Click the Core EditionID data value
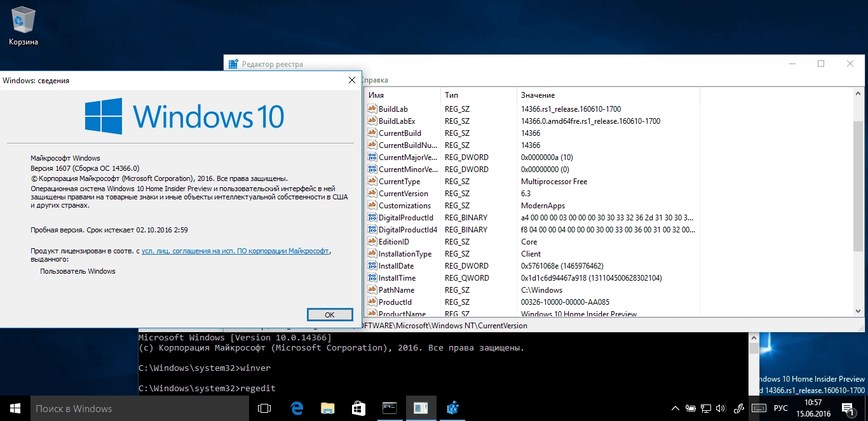Image resolution: width=868 pixels, height=421 pixels. [529, 241]
